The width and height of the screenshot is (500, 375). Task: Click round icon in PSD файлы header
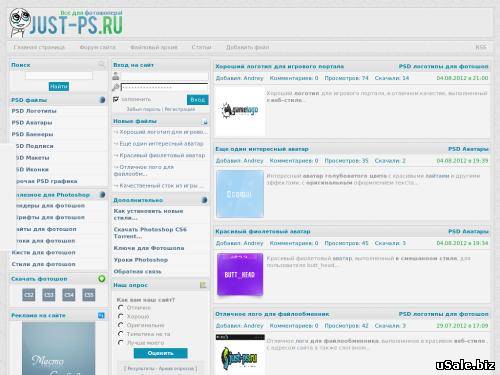pyautogui.click(x=102, y=100)
